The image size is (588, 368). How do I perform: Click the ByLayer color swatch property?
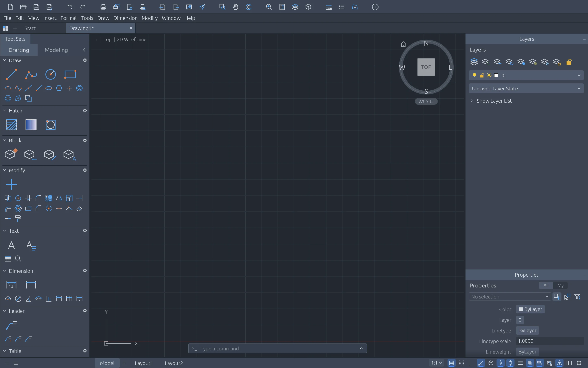click(530, 309)
